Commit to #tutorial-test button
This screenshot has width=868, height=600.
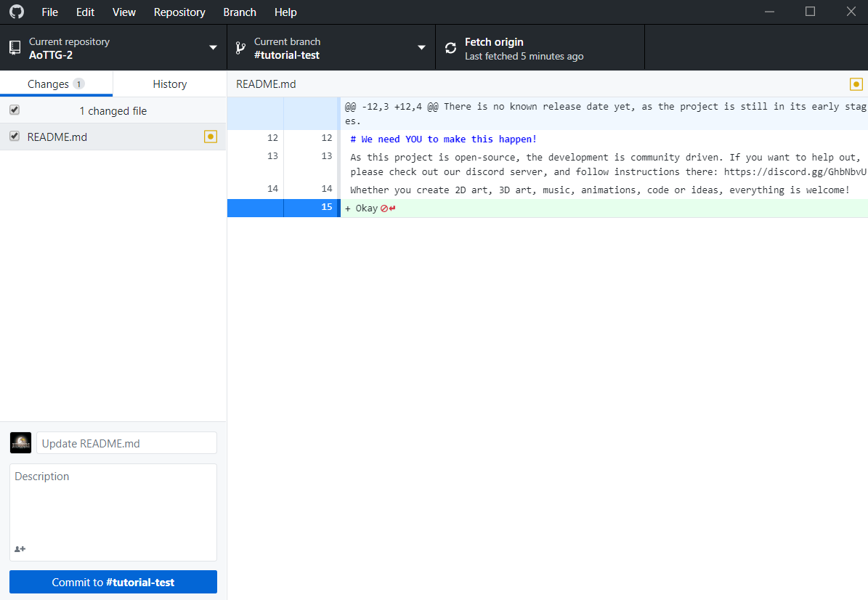pyautogui.click(x=113, y=582)
